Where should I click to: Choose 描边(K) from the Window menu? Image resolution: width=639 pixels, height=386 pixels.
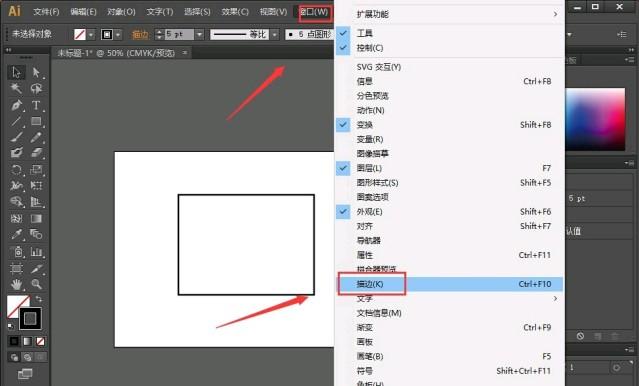pos(449,284)
